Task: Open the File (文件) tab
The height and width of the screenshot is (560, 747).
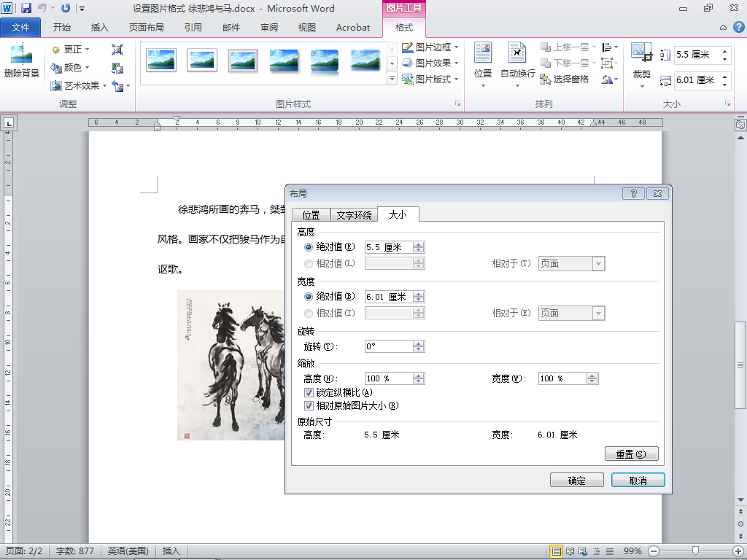Action: pyautogui.click(x=20, y=28)
